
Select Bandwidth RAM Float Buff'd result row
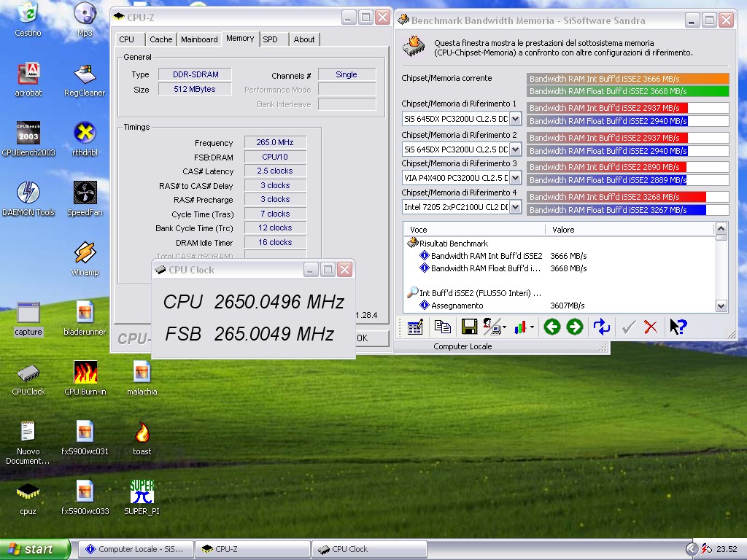point(485,268)
